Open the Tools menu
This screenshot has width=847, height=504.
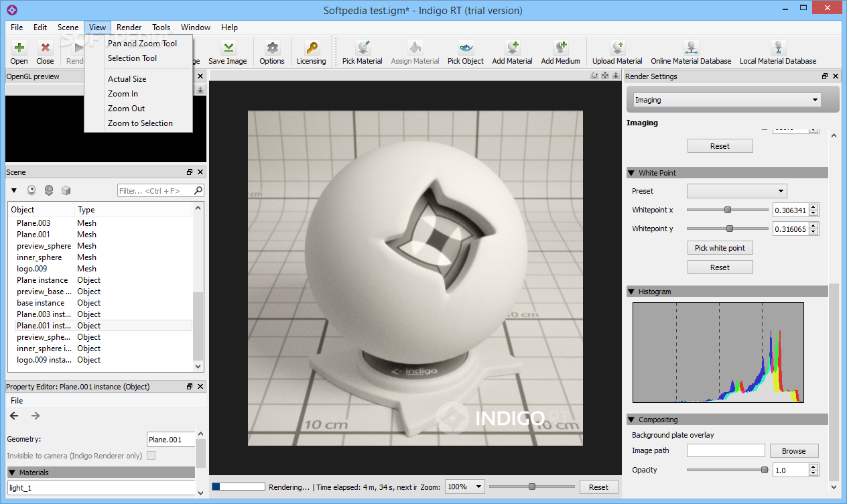[161, 27]
